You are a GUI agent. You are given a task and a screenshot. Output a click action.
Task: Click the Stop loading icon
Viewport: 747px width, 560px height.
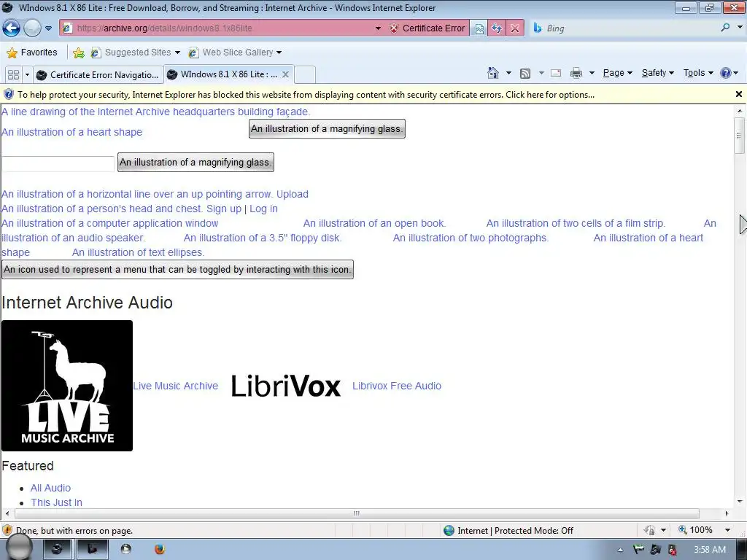click(515, 28)
